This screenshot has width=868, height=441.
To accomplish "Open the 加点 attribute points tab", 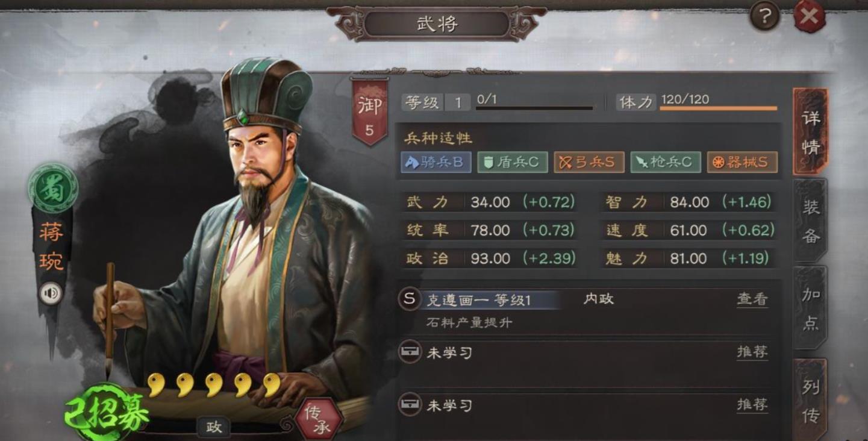I will coord(811,307).
